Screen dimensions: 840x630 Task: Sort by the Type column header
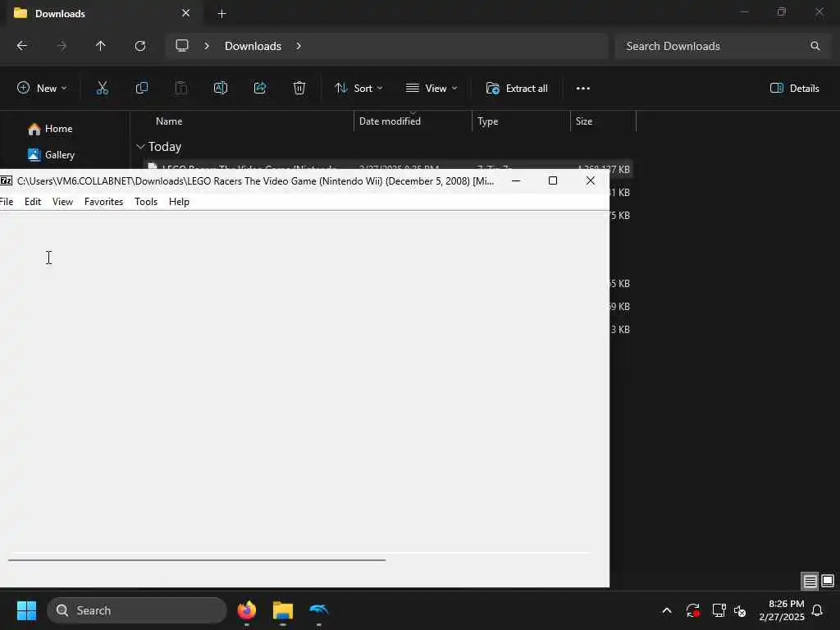click(x=487, y=121)
